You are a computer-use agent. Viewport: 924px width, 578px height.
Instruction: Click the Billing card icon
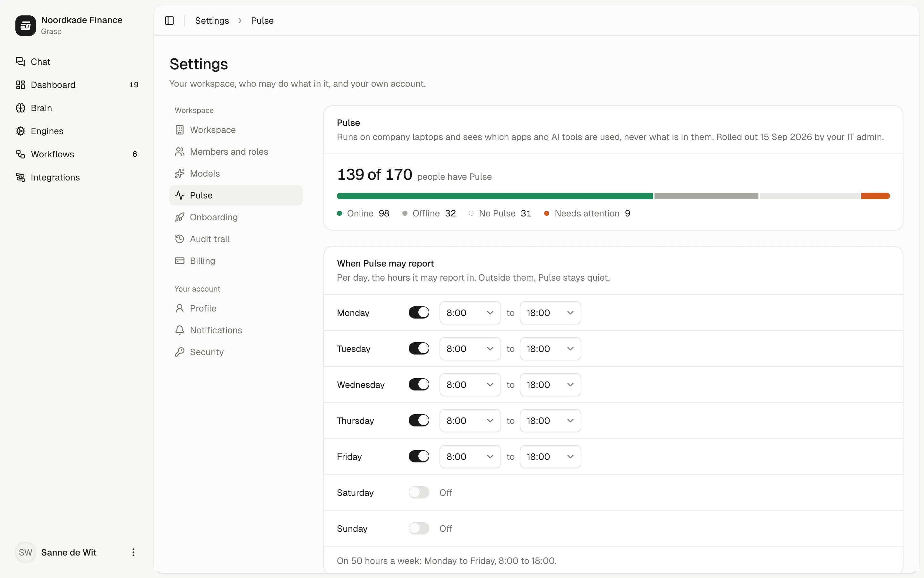point(179,261)
